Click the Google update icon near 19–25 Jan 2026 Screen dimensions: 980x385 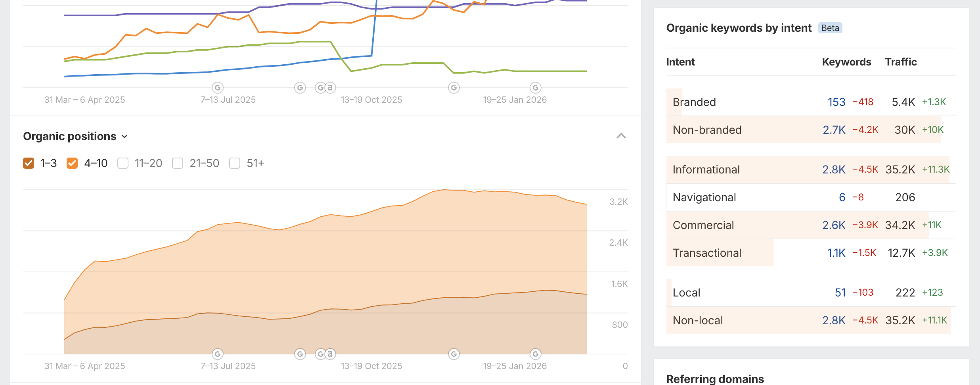tap(535, 87)
